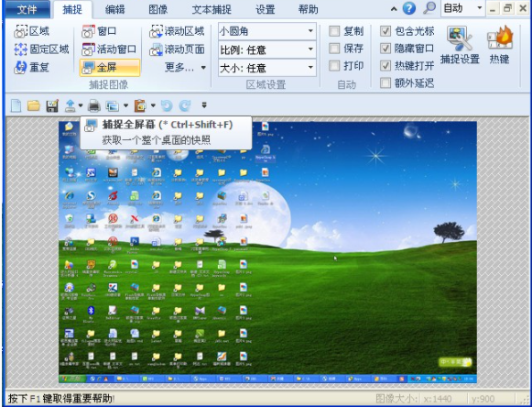Screen dimensions: 532x407
Task: Click the printer toolbar icon
Action: [x=94, y=105]
